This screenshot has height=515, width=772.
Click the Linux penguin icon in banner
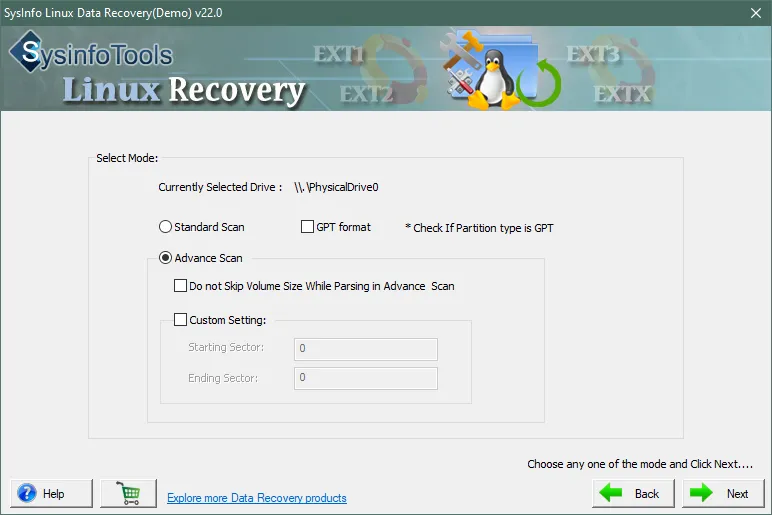493,79
